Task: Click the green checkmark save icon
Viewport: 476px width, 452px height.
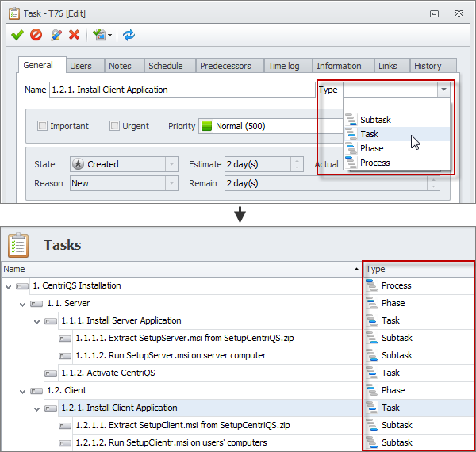Action: [x=17, y=35]
